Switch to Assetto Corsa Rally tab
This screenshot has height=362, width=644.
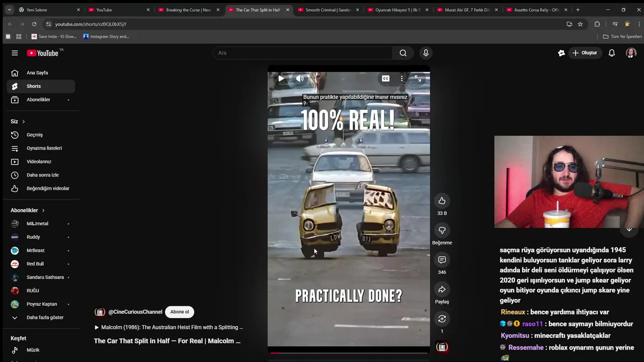537,10
